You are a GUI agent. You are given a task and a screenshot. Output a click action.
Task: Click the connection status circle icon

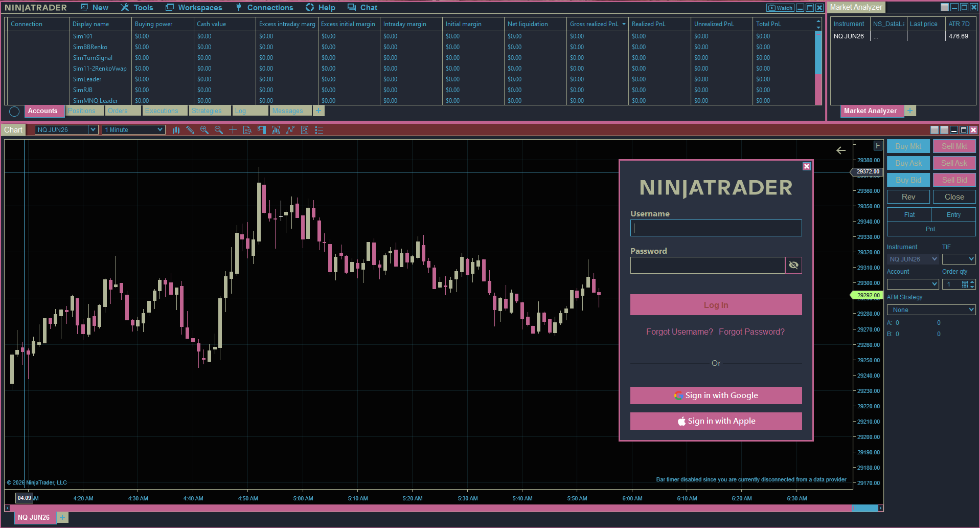(x=14, y=112)
